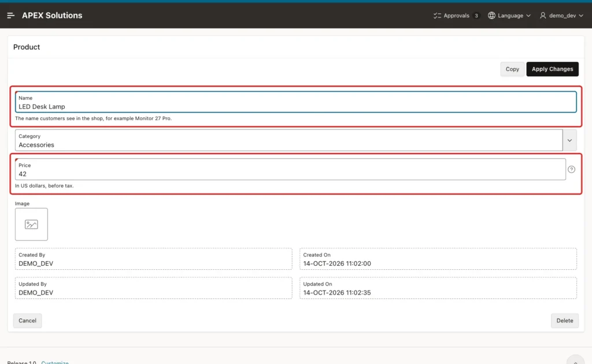Click into the Price field
Viewport: 592px width, 364px height.
point(290,169)
